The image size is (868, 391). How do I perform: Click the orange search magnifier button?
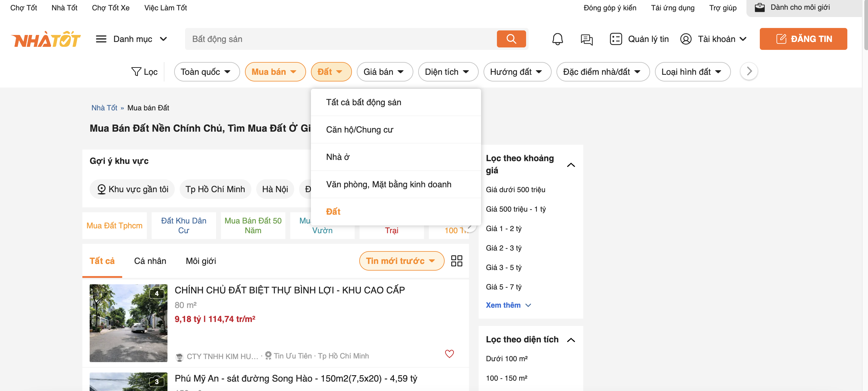tap(511, 39)
